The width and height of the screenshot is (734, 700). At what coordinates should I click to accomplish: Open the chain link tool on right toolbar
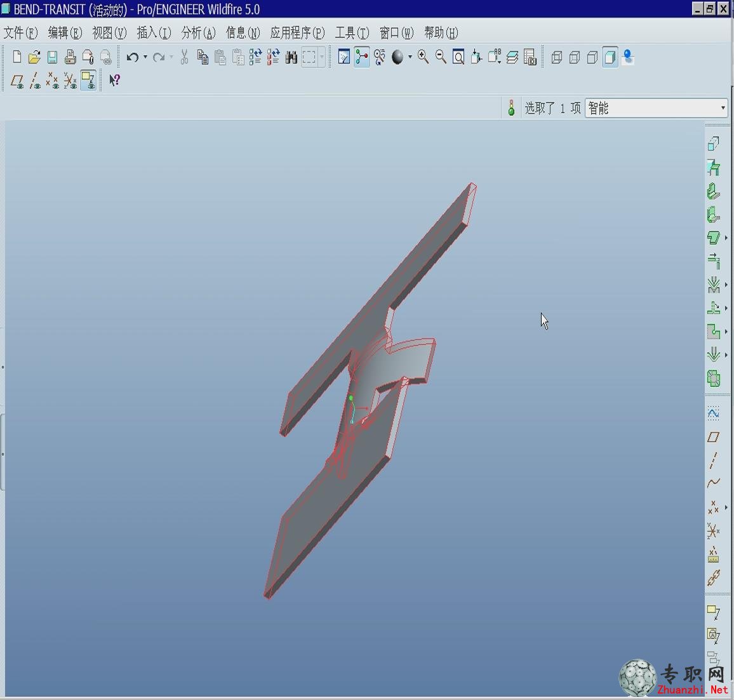[x=713, y=578]
